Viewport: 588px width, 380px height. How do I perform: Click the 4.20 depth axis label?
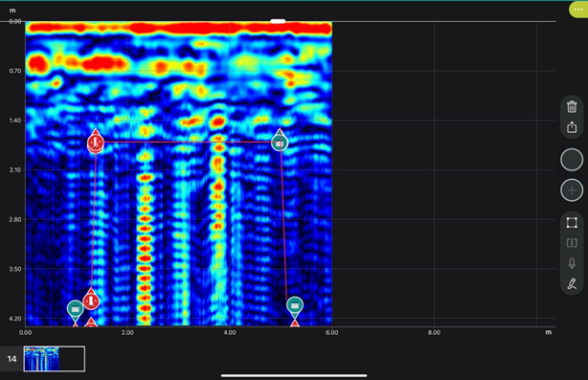[15, 319]
